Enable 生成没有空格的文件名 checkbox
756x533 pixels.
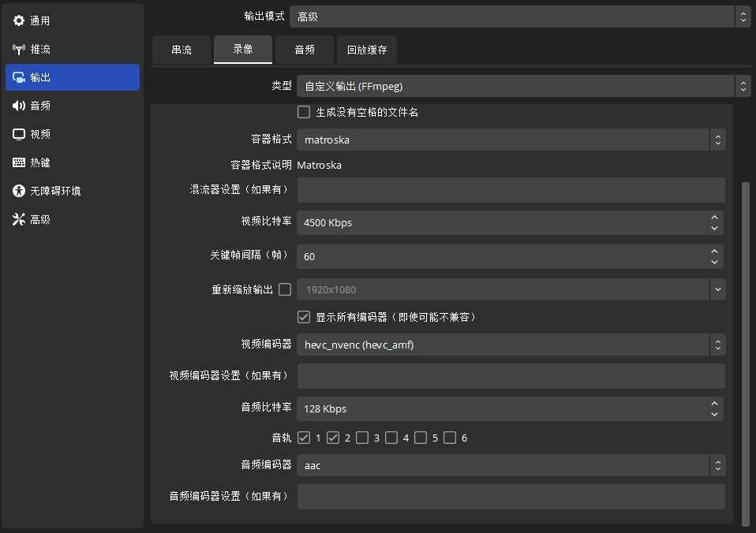[x=304, y=112]
